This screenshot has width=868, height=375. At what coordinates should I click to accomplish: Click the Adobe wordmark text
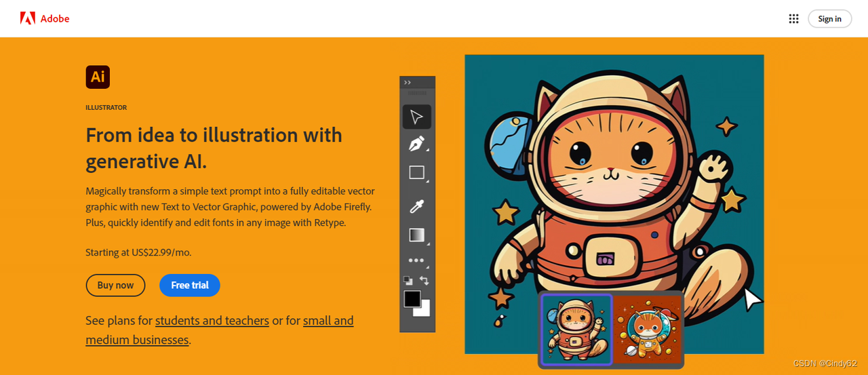(55, 18)
